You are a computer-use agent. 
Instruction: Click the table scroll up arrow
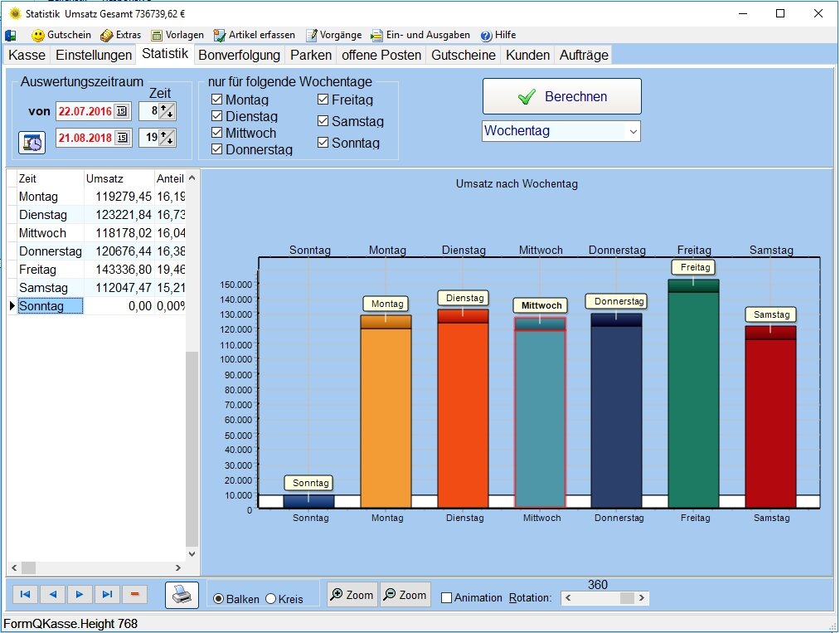click(x=192, y=178)
